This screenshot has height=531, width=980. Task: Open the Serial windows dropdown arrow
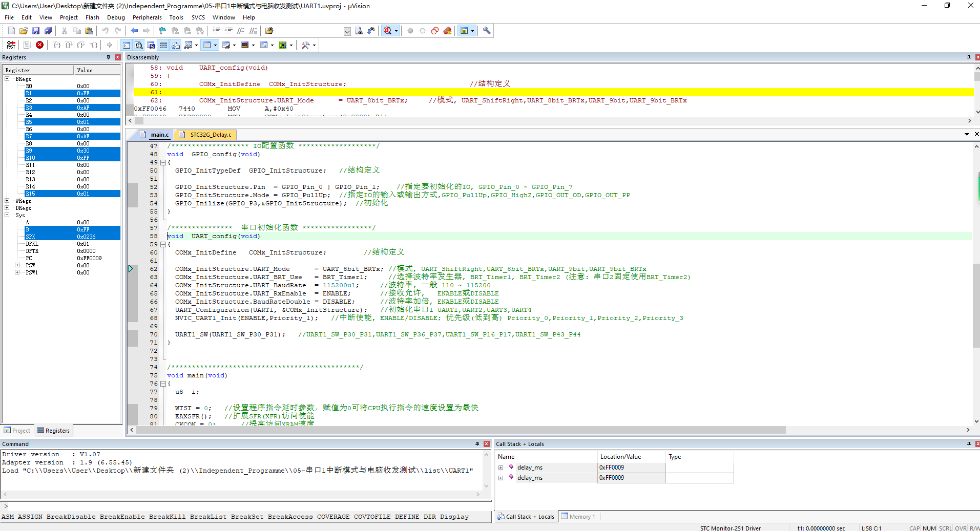(235, 45)
